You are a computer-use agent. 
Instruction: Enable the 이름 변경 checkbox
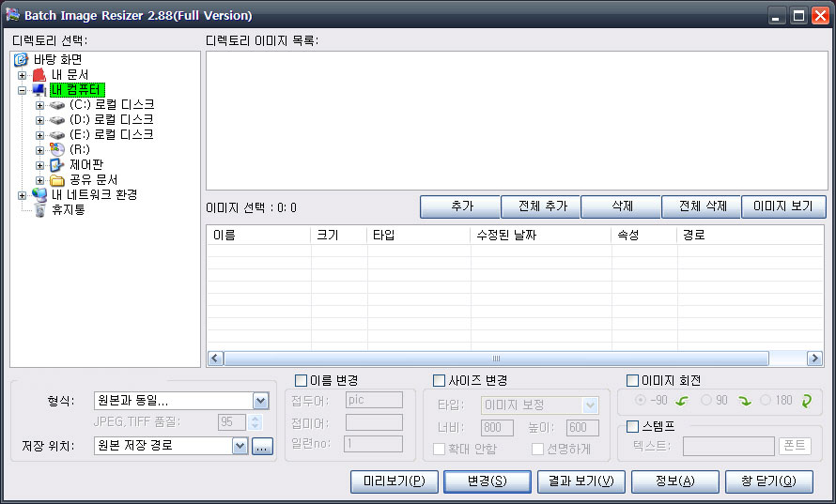pos(301,380)
